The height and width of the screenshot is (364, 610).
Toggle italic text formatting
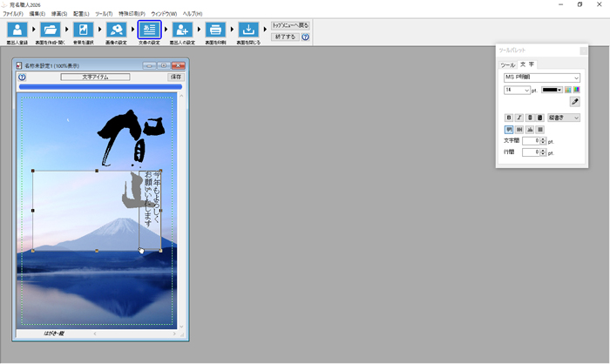(x=519, y=118)
